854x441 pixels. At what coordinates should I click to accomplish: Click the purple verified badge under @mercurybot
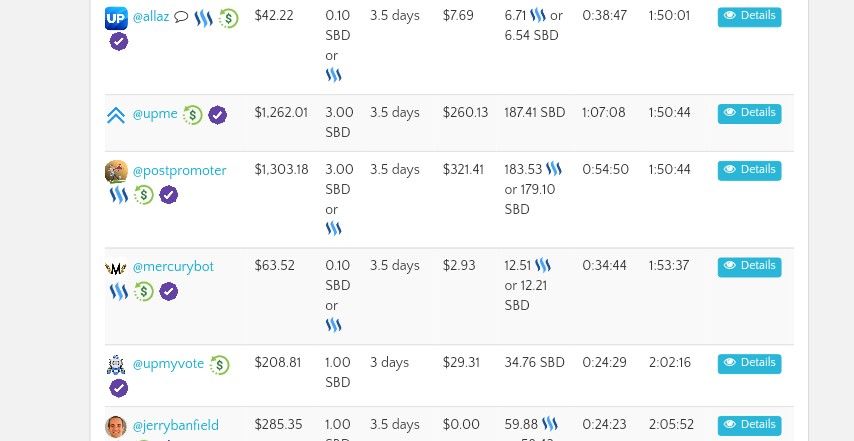[x=168, y=292]
